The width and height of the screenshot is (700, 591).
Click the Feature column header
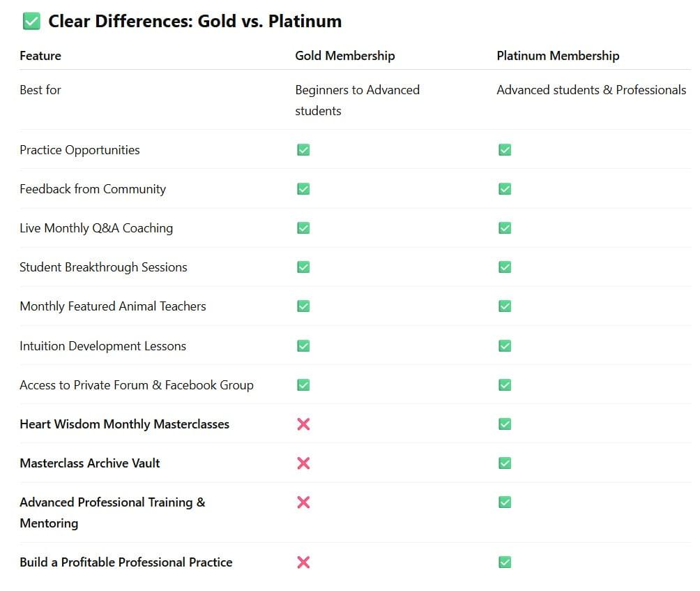pos(40,56)
